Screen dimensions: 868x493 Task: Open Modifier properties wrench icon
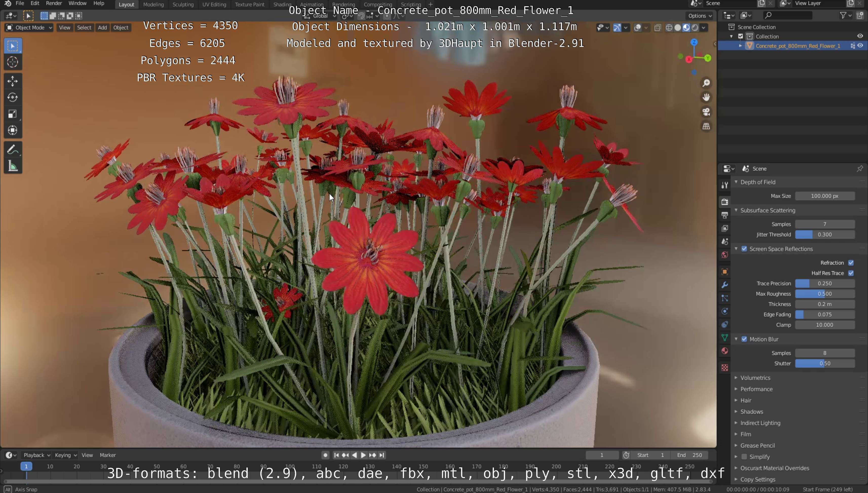(x=725, y=285)
